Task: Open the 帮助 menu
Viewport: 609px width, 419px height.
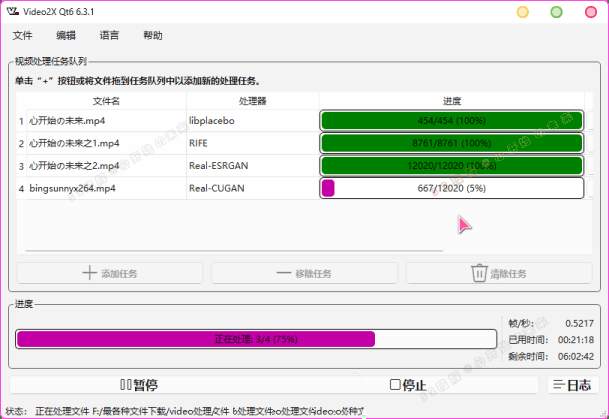Action: (x=153, y=35)
